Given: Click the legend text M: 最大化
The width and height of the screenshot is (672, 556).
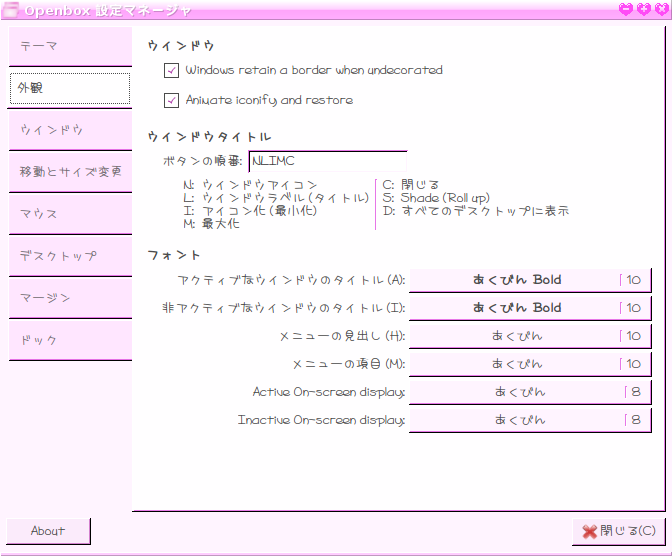Looking at the screenshot, I should tap(211, 223).
